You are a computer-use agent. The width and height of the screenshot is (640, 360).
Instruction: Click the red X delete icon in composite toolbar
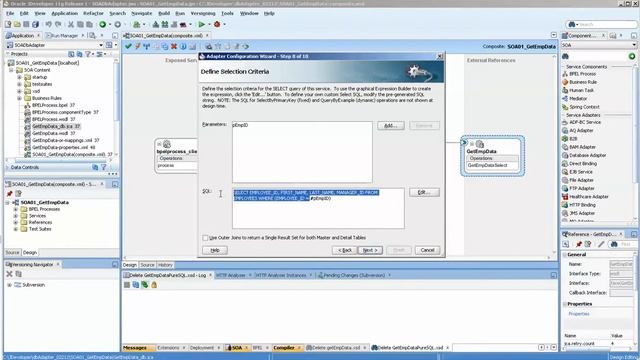pos(174,46)
